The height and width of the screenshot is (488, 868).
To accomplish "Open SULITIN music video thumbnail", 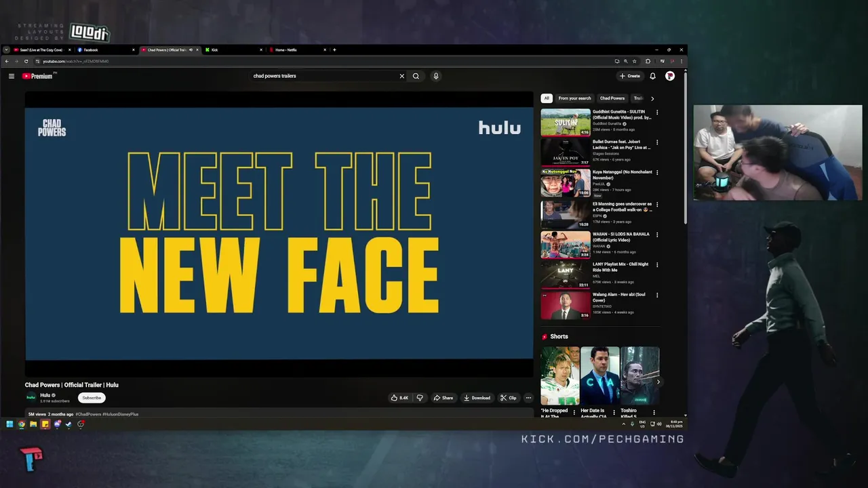I will pyautogui.click(x=566, y=122).
